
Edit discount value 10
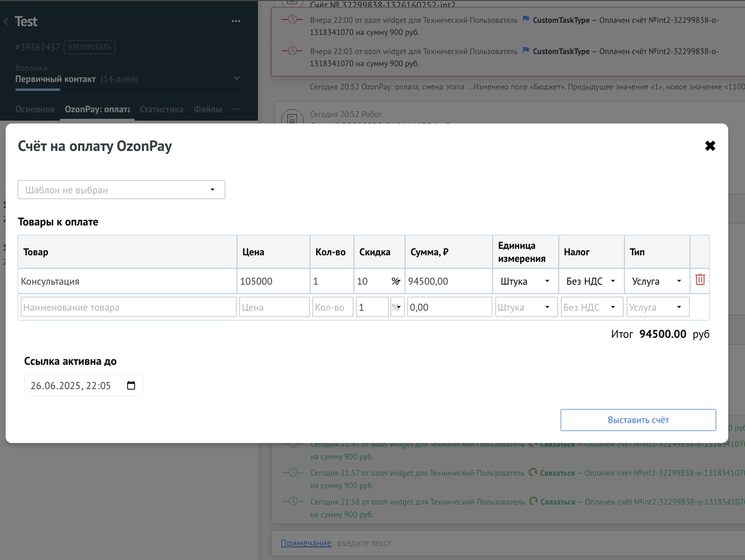pyautogui.click(x=372, y=281)
